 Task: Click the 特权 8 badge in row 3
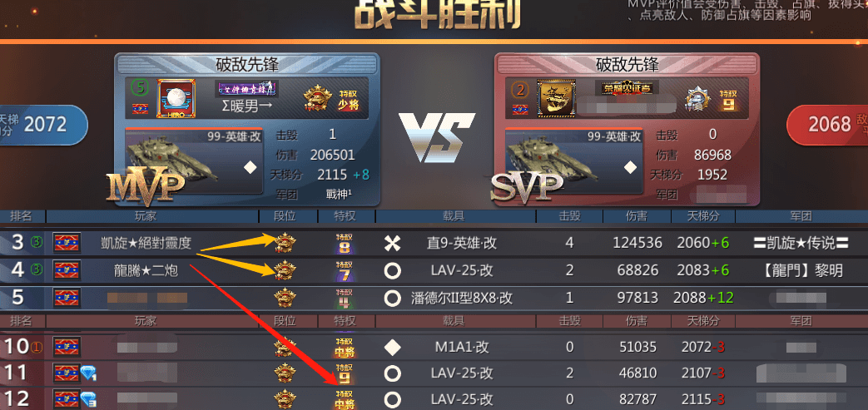[x=345, y=243]
